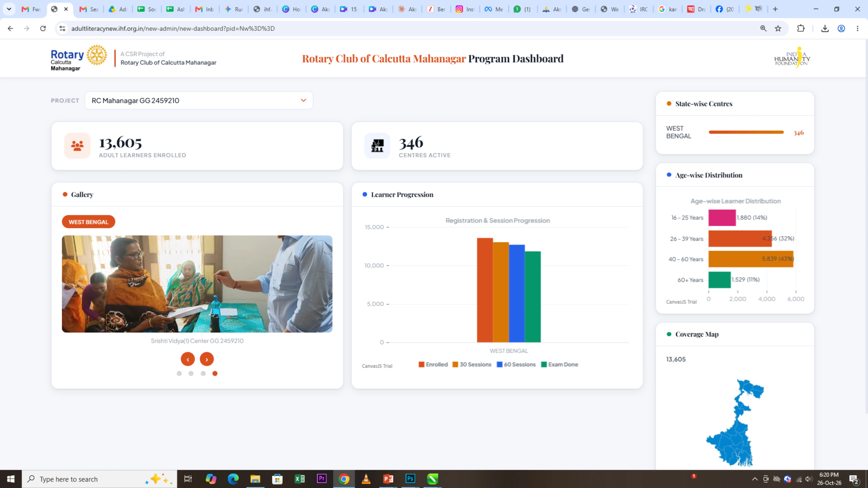Viewport: 868px width, 488px height.
Task: Switch to the Inbox Gmail tab
Action: [x=205, y=9]
